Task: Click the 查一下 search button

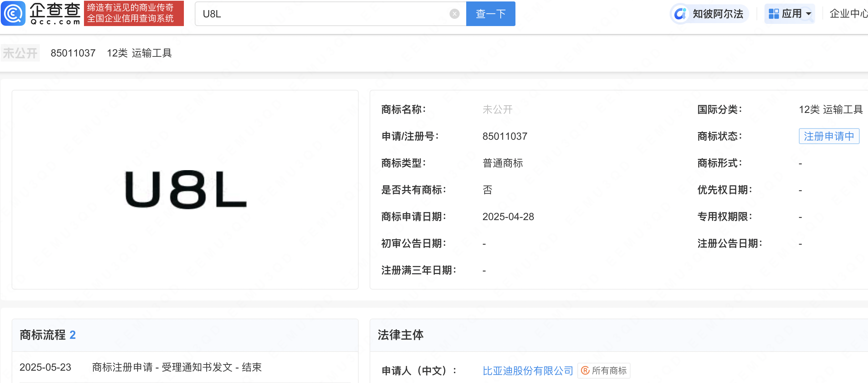Action: (x=490, y=14)
